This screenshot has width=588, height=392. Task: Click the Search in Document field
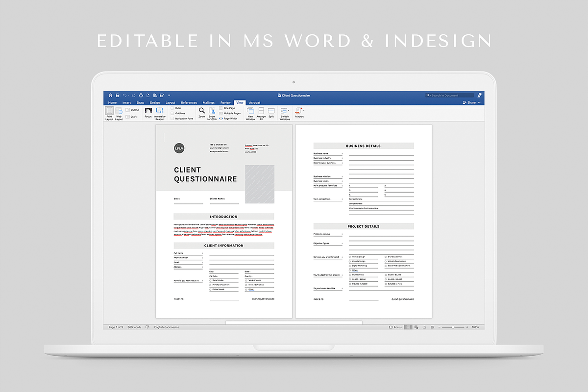coord(451,96)
